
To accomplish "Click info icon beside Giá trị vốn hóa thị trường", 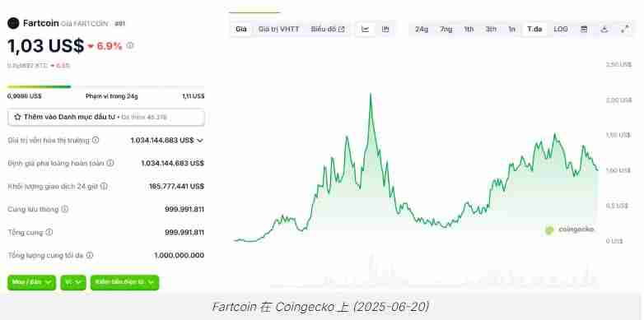I will (x=96, y=141).
